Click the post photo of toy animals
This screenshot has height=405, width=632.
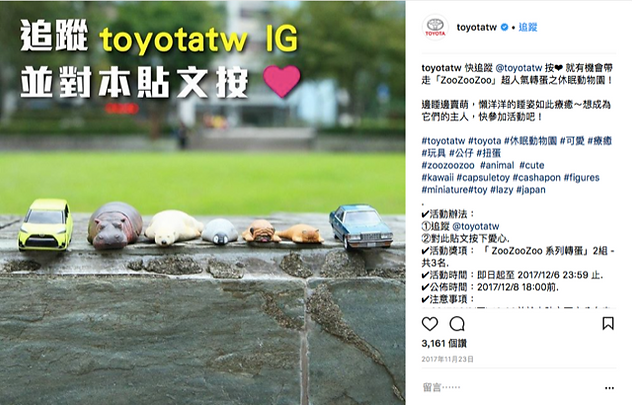[202, 202]
